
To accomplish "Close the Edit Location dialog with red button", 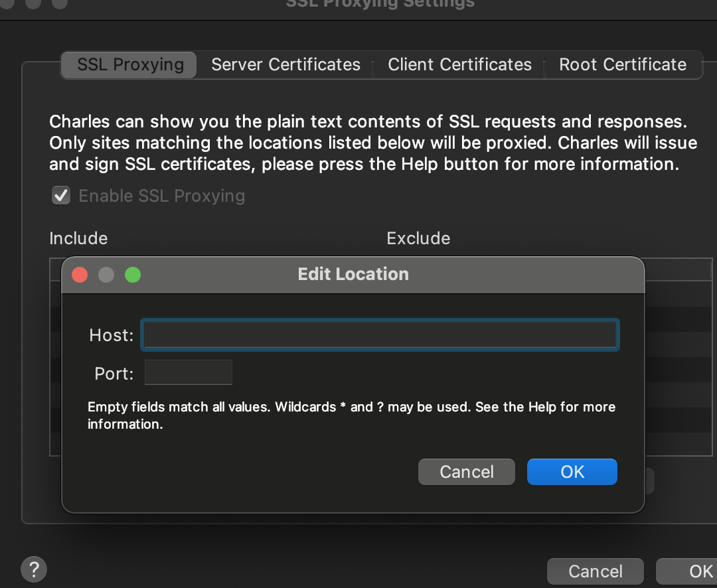I will tap(80, 275).
